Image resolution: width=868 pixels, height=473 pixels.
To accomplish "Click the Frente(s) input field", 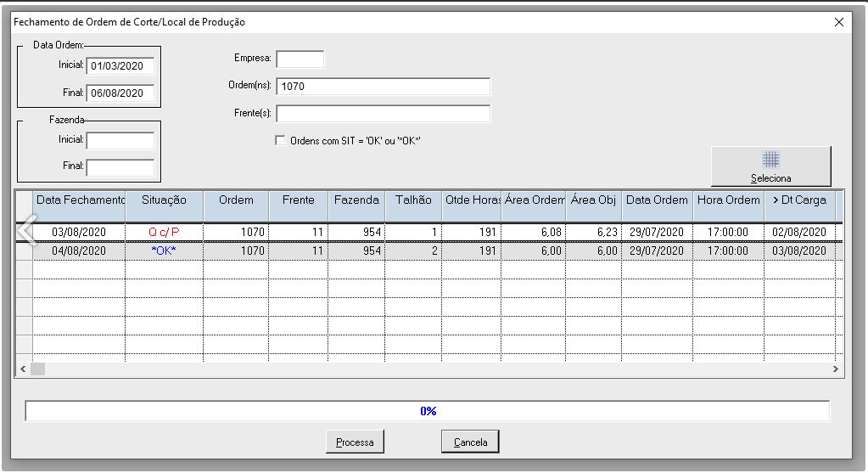I will [x=383, y=114].
